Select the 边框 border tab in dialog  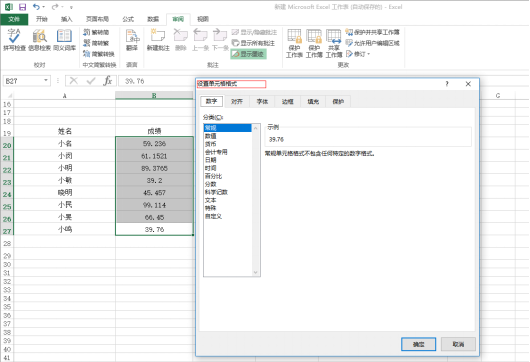pos(288,101)
